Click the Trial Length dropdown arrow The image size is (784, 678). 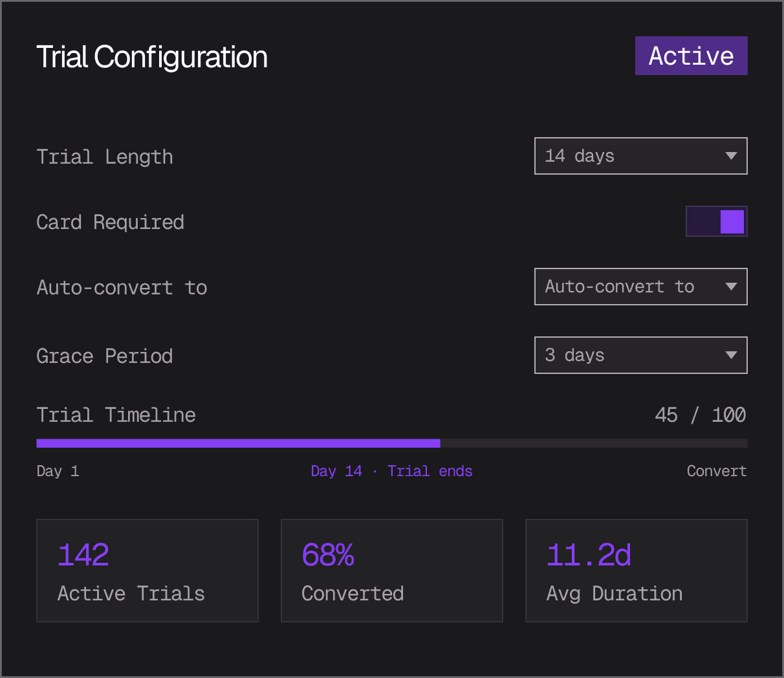(x=731, y=156)
